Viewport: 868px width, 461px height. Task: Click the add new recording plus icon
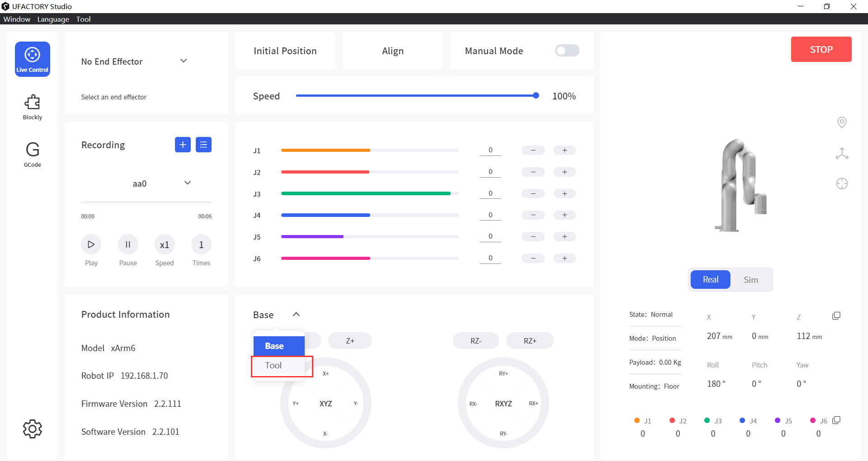click(183, 145)
